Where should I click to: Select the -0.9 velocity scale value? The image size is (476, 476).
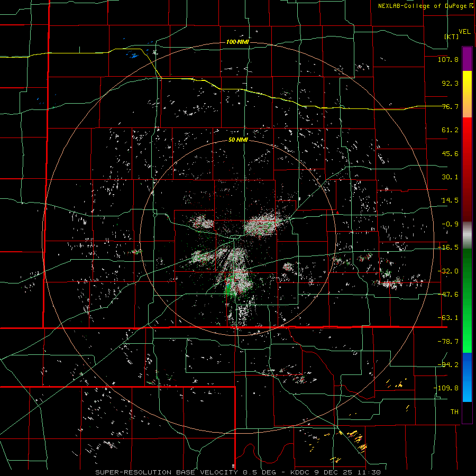coord(450,224)
